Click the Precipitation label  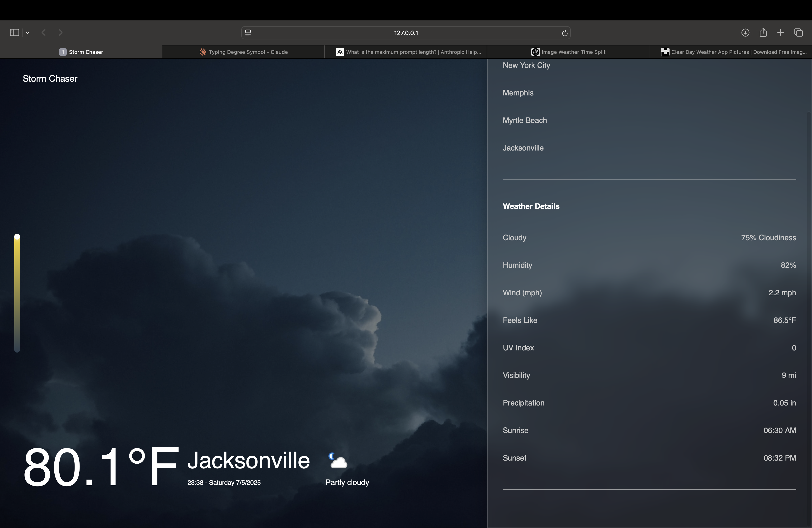pyautogui.click(x=523, y=403)
